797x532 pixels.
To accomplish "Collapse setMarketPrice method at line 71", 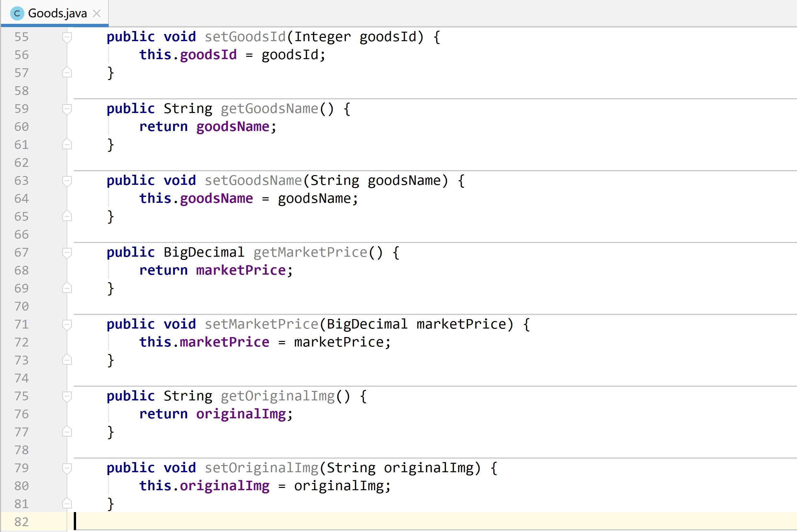I will click(67, 324).
